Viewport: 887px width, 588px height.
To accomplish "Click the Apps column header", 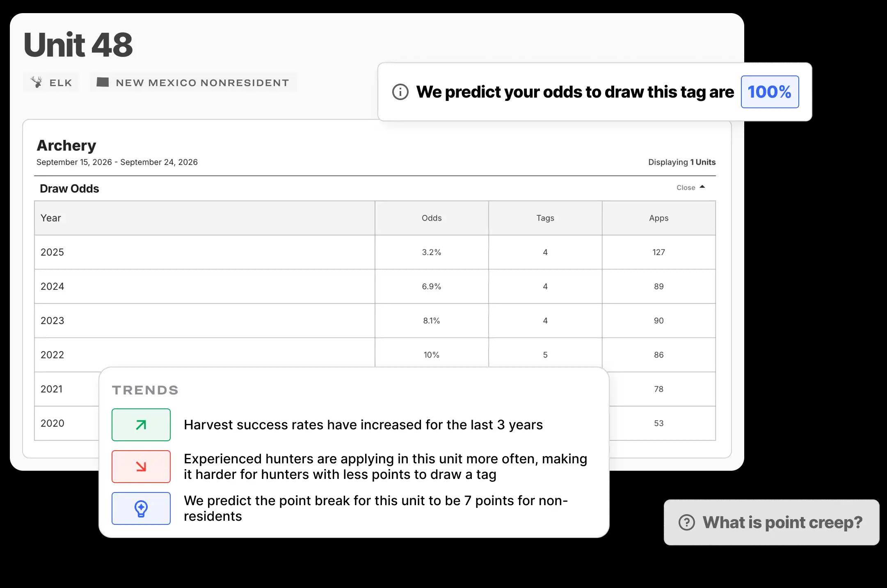I will (x=658, y=218).
